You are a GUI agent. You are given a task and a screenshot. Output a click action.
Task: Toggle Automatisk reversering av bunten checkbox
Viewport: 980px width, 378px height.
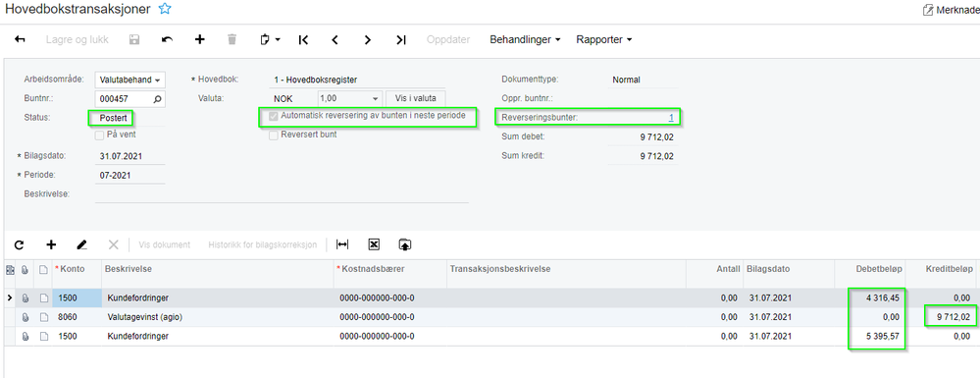(x=273, y=117)
